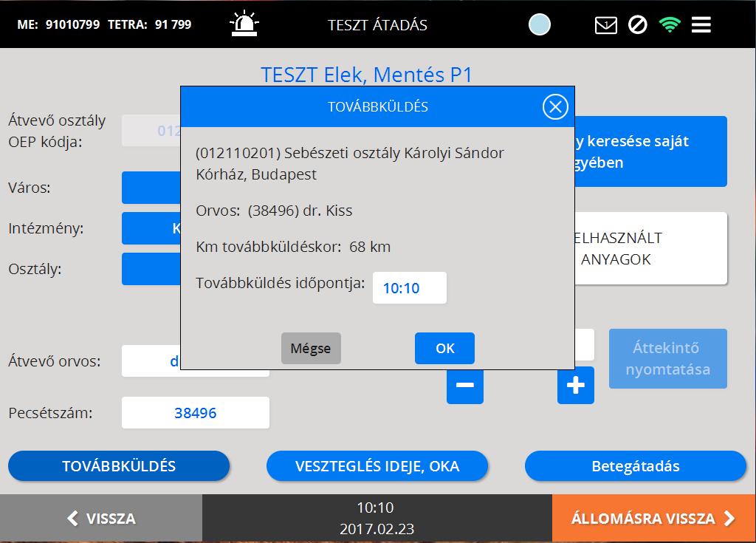Click the blocked circle-slash status icon
756x543 pixels.
point(637,24)
